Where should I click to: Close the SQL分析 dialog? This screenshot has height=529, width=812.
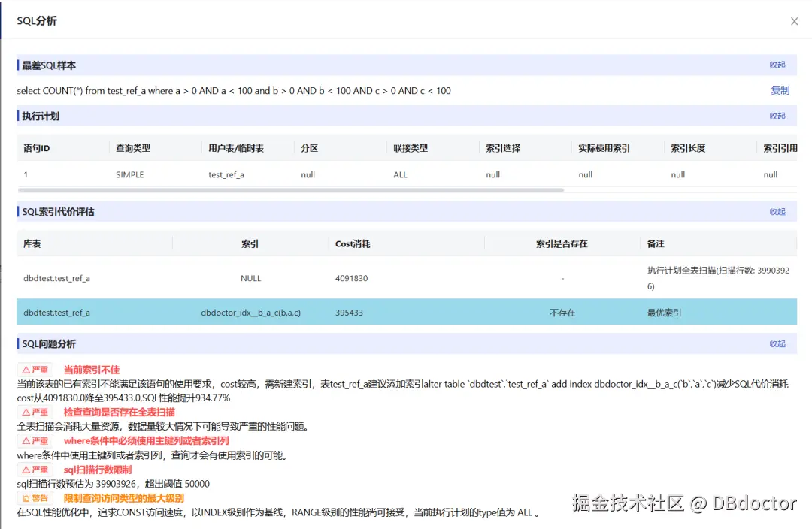pos(794,21)
